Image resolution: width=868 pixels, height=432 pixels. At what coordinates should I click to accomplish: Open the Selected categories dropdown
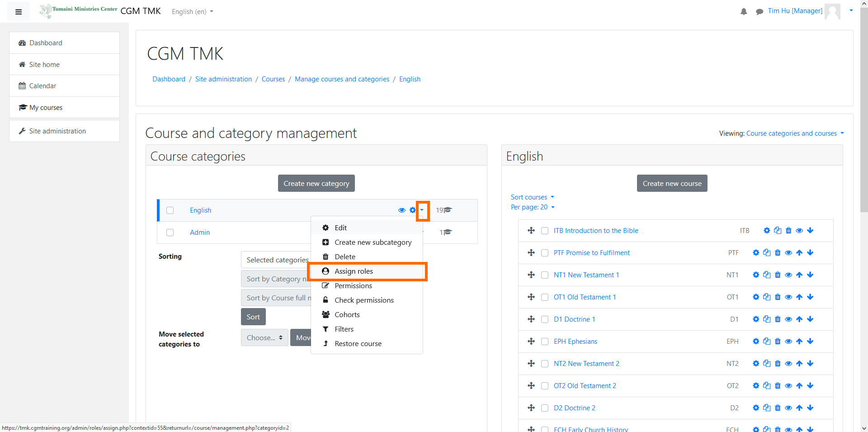click(276, 260)
